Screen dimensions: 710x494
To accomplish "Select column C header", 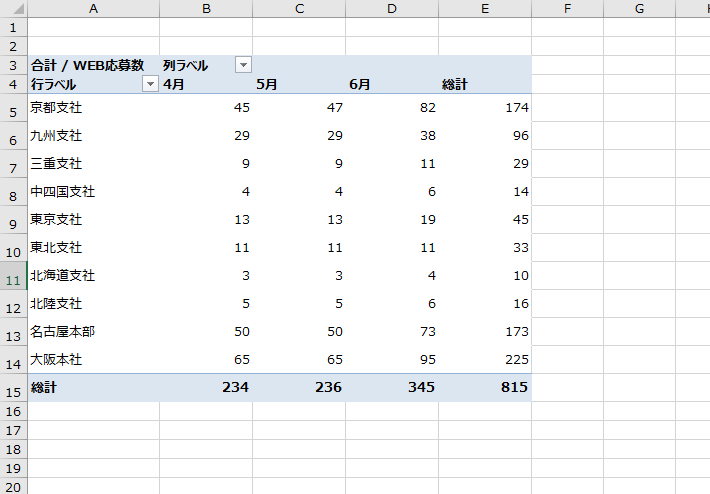I will [299, 9].
